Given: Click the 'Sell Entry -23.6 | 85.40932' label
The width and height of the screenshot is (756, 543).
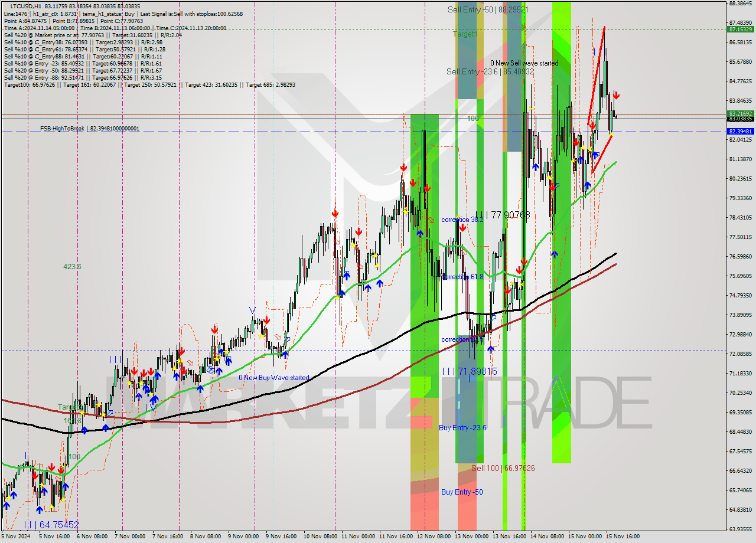Looking at the screenshot, I should 490,71.
